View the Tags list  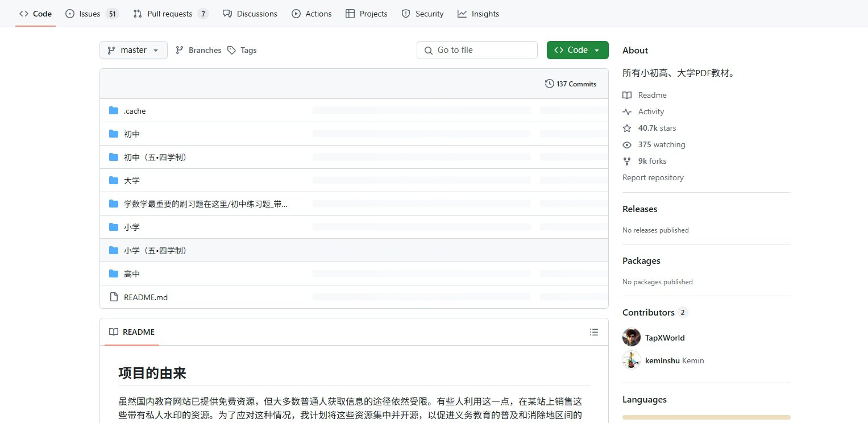[x=242, y=50]
